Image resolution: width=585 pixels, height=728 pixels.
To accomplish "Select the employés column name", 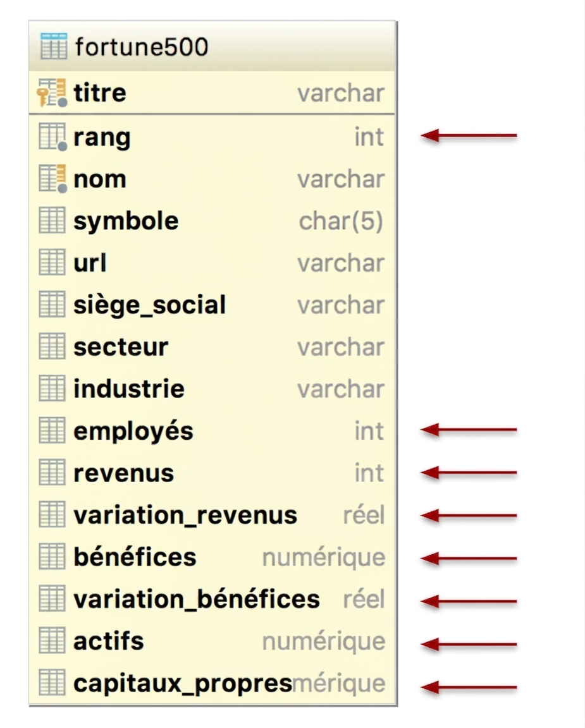I will [133, 432].
